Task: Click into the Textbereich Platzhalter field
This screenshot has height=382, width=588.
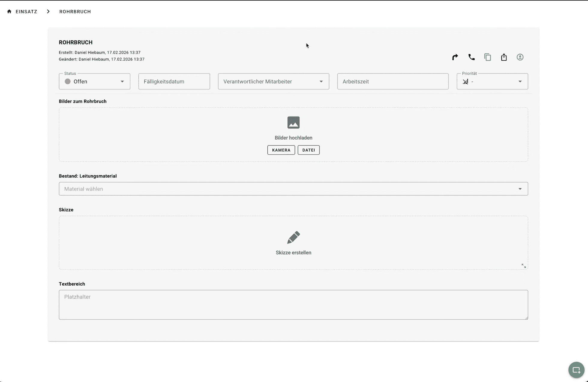Action: [293, 305]
